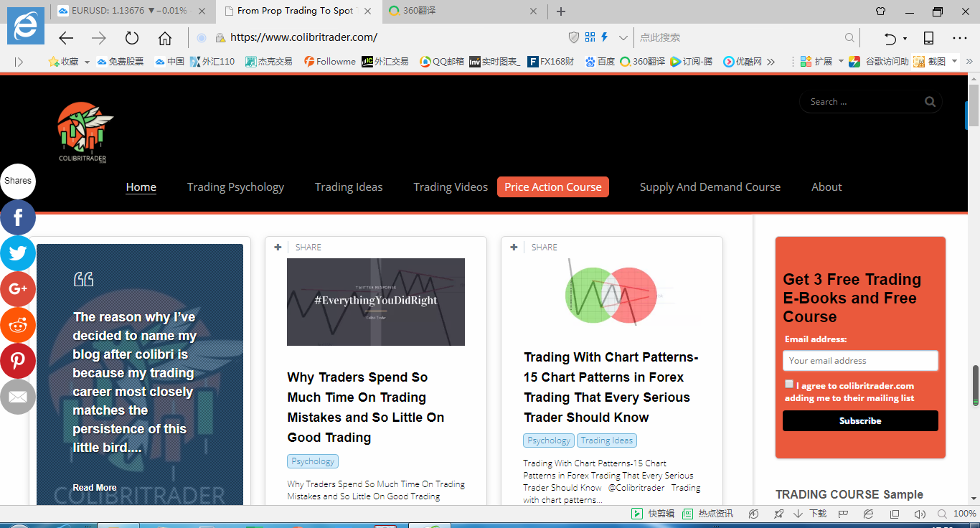Viewport: 980px width, 528px height.
Task: Expand the 截图 screenshot dropdown arrow
Action: (x=954, y=62)
